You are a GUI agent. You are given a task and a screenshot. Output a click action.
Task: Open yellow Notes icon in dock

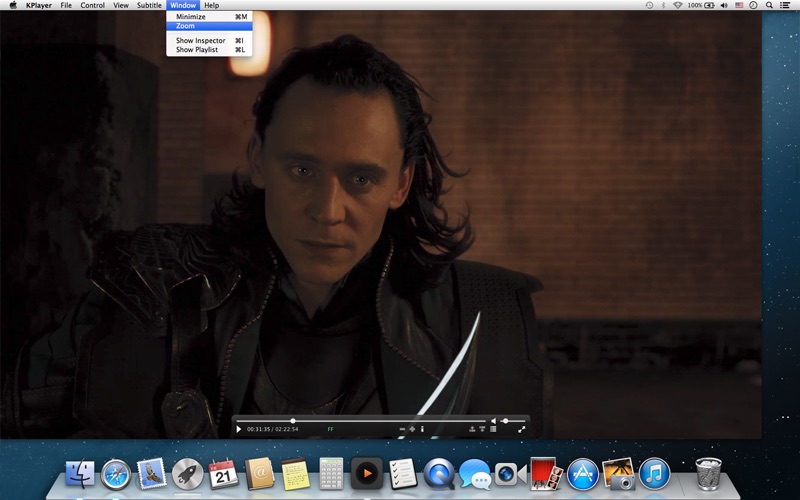295,474
